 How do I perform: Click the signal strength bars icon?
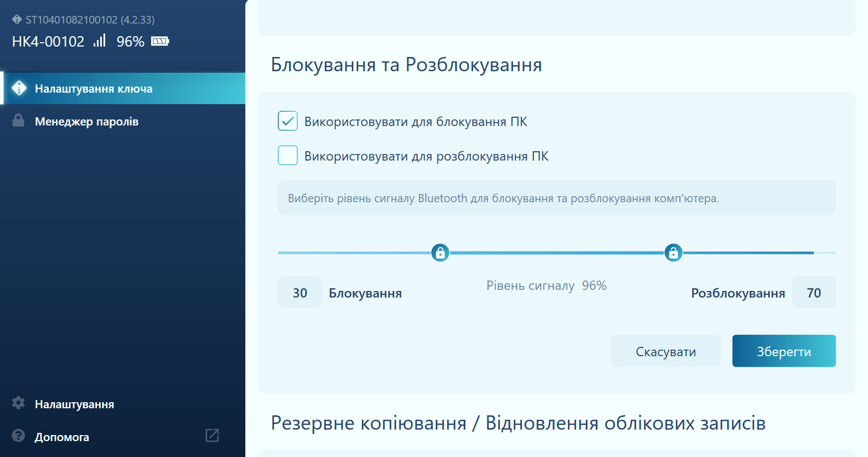[99, 41]
